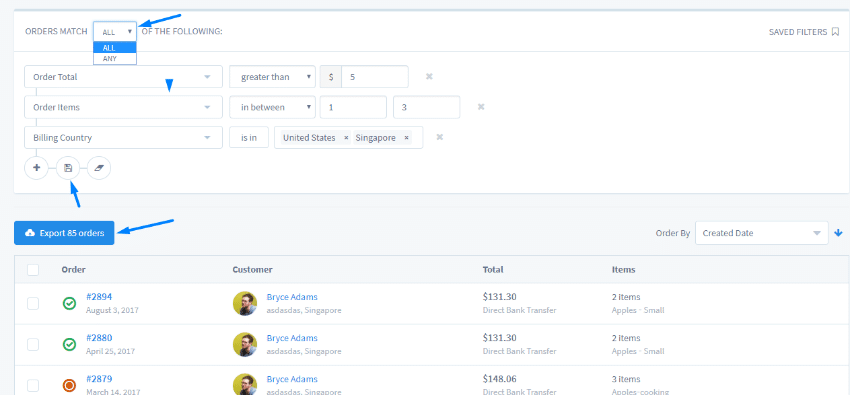The image size is (850, 395).
Task: Check the box for order #2880
Action: 33,344
